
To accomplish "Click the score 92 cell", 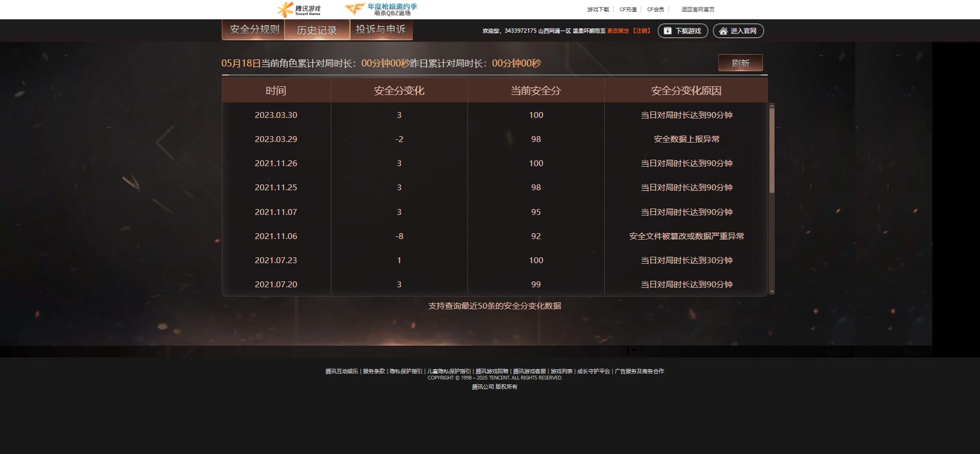I will [536, 236].
